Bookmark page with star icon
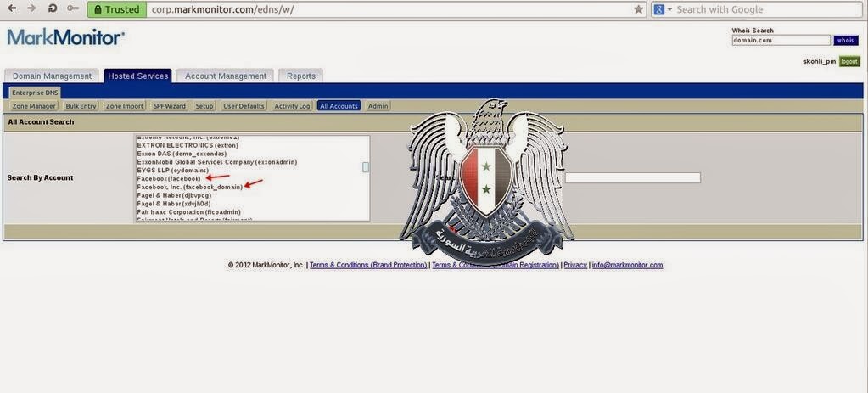The image size is (868, 393). point(638,9)
